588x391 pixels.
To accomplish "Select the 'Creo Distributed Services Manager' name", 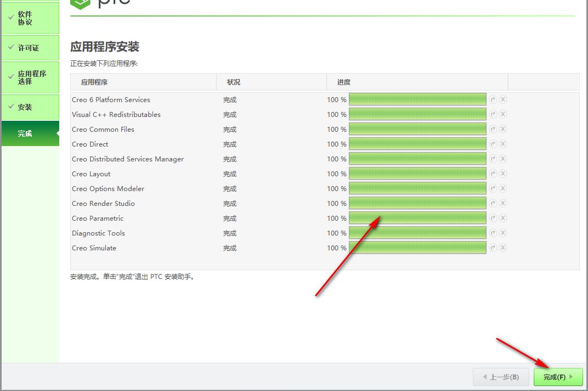I will (128, 159).
